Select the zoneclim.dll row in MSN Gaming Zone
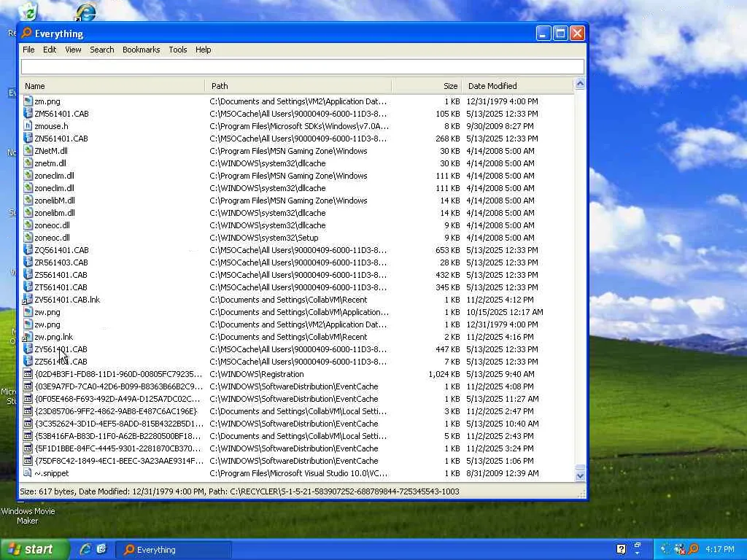The image size is (747, 560). [298, 176]
